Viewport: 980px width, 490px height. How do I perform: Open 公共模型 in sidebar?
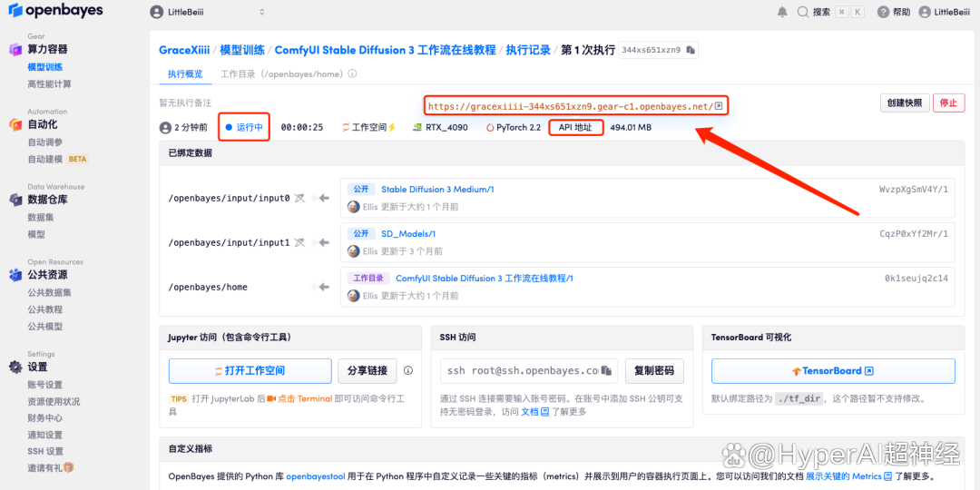(45, 327)
